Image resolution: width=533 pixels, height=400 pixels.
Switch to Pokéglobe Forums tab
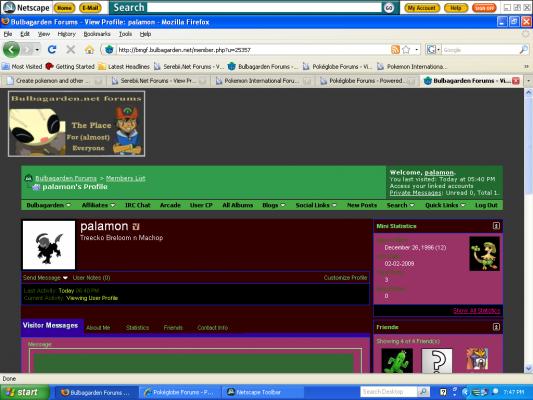coord(367,81)
